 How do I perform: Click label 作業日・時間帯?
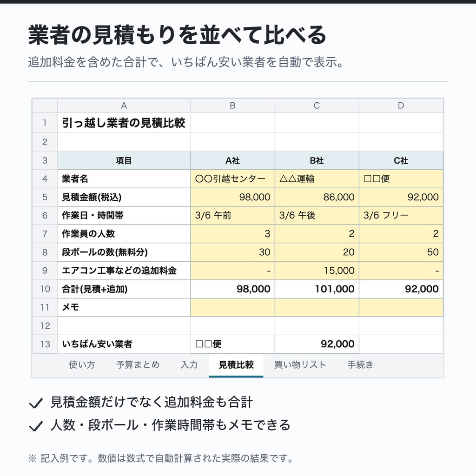[x=93, y=216]
